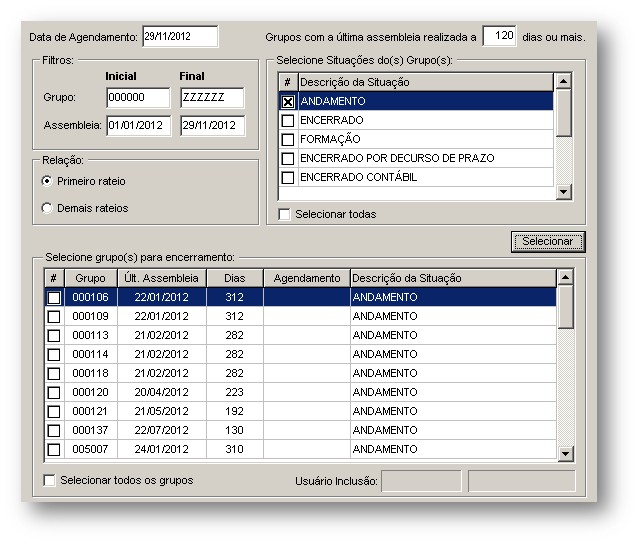Uncheck the ANDAMENTO situation checkbox

pos(288,101)
